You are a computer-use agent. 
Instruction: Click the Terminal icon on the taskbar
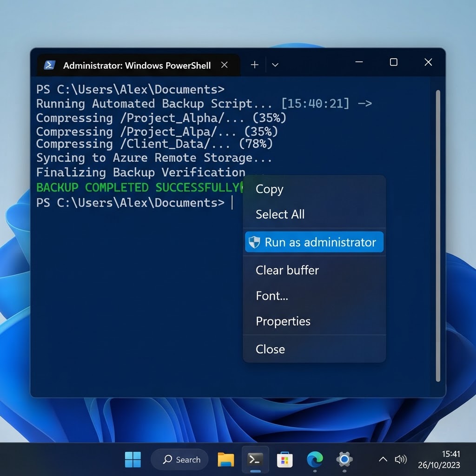pos(255,460)
